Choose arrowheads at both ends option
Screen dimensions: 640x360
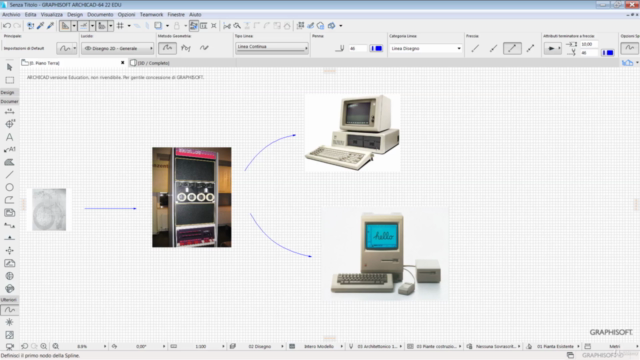pyautogui.click(x=530, y=48)
